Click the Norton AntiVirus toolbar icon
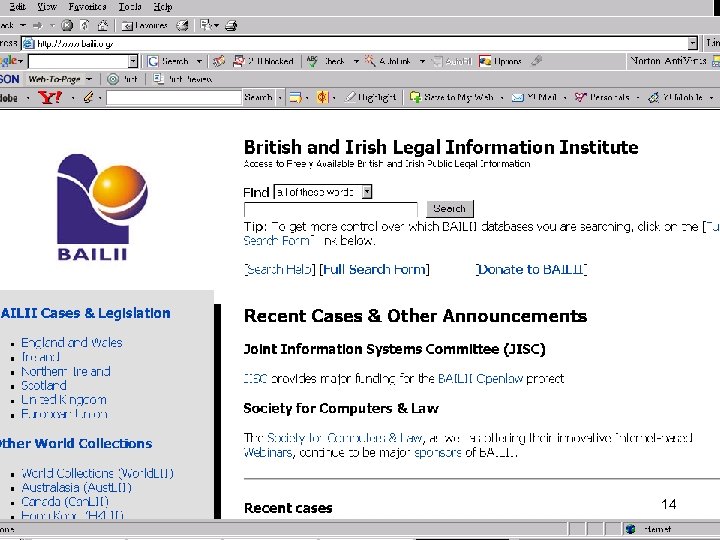The width and height of the screenshot is (720, 540). [x=715, y=61]
